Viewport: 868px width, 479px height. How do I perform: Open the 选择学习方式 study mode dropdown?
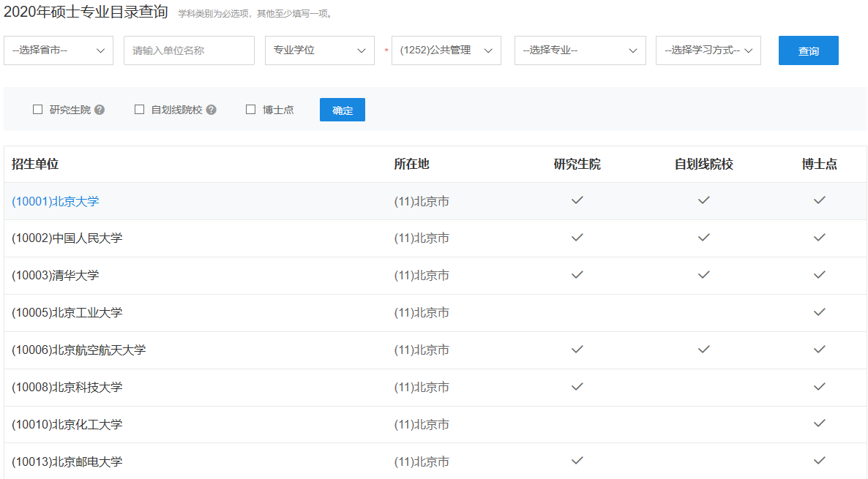(x=708, y=50)
